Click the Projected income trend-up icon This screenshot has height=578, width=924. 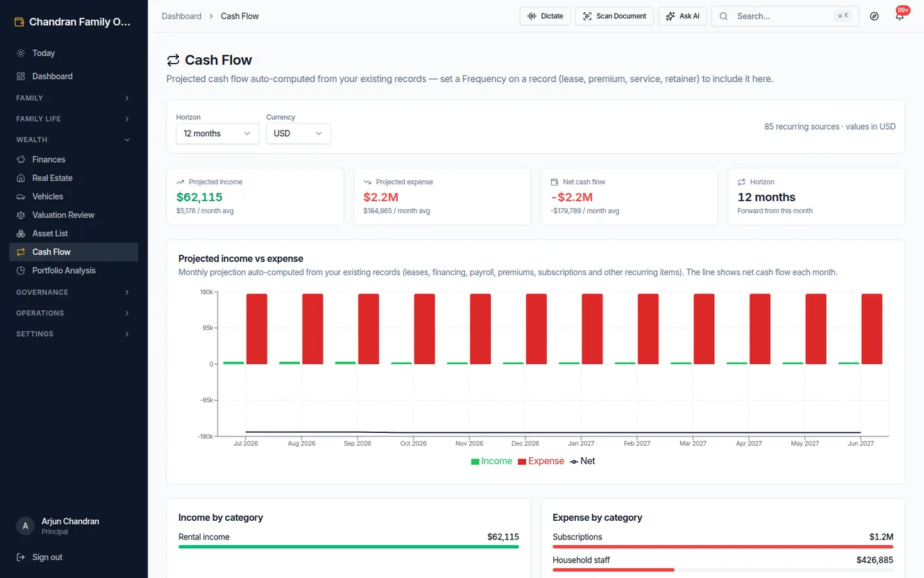(180, 182)
